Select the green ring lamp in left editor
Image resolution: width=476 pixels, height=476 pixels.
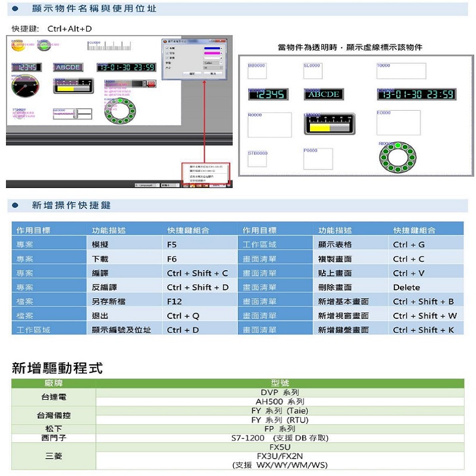[x=120, y=111]
